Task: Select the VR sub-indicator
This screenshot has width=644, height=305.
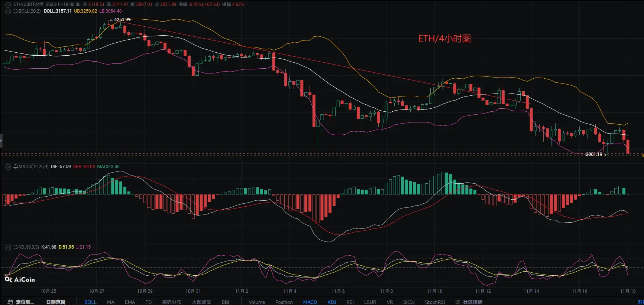Action: tap(390, 302)
